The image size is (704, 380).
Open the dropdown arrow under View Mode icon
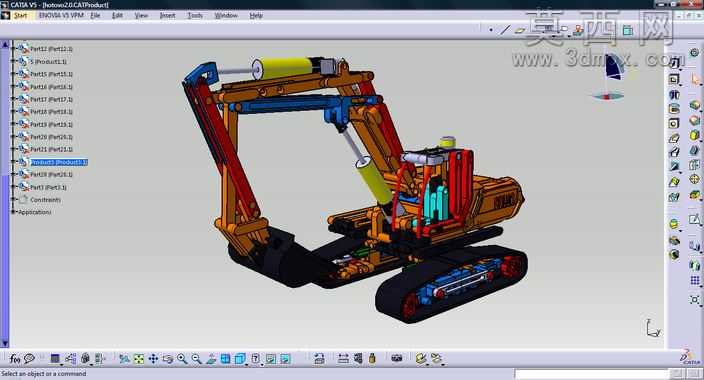click(261, 364)
